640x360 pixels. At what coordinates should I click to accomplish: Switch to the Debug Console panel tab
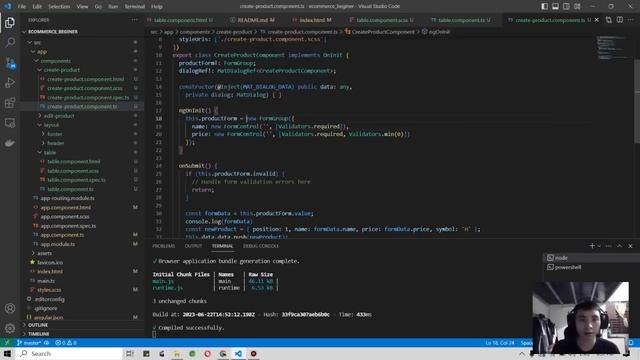pyautogui.click(x=261, y=246)
